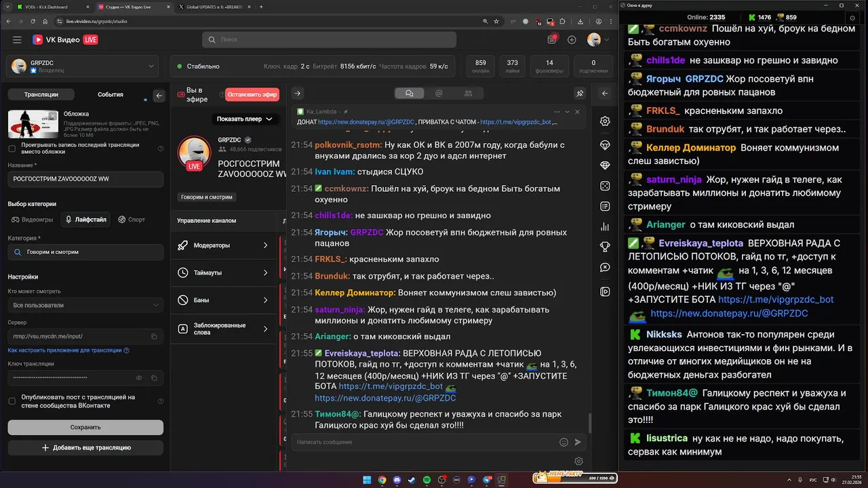
Task: Click the send message arrow
Action: click(x=578, y=442)
